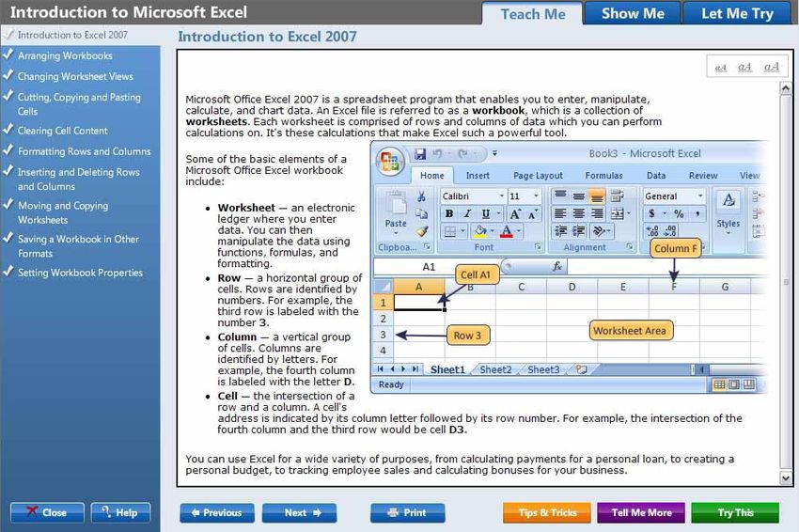Click the Redo icon in Quick Access Toolbar
This screenshot has width=799, height=532.
tap(462, 153)
